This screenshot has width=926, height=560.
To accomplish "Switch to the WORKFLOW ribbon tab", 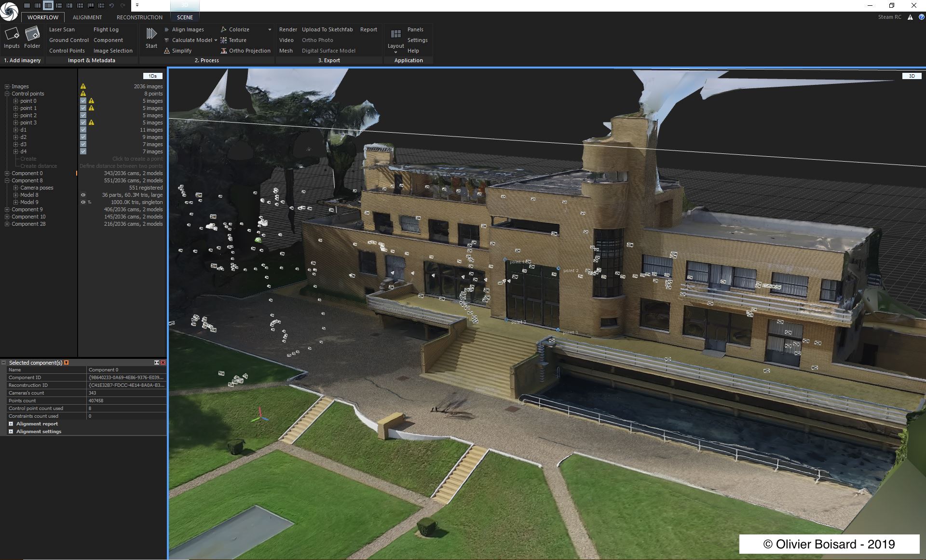I will [x=43, y=17].
